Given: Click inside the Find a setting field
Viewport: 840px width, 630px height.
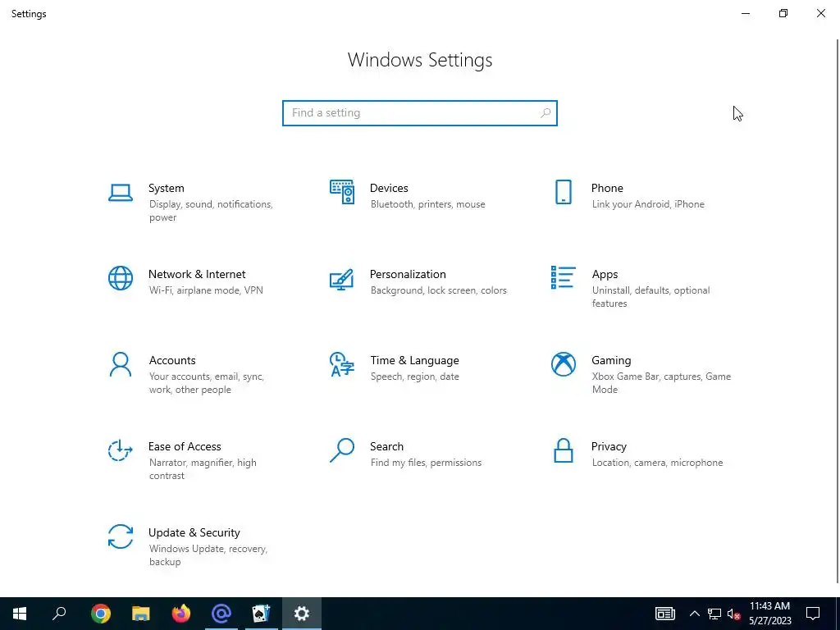Looking at the screenshot, I should coord(419,113).
